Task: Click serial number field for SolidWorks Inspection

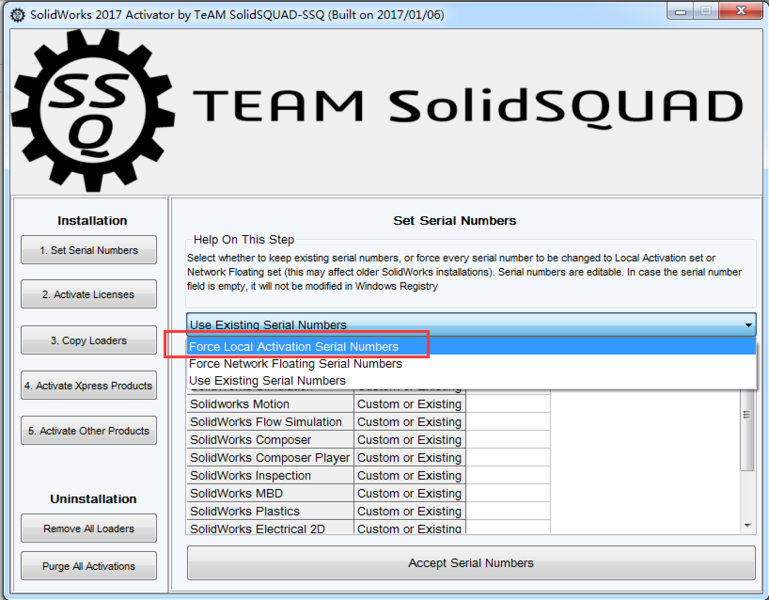Action: tap(508, 475)
